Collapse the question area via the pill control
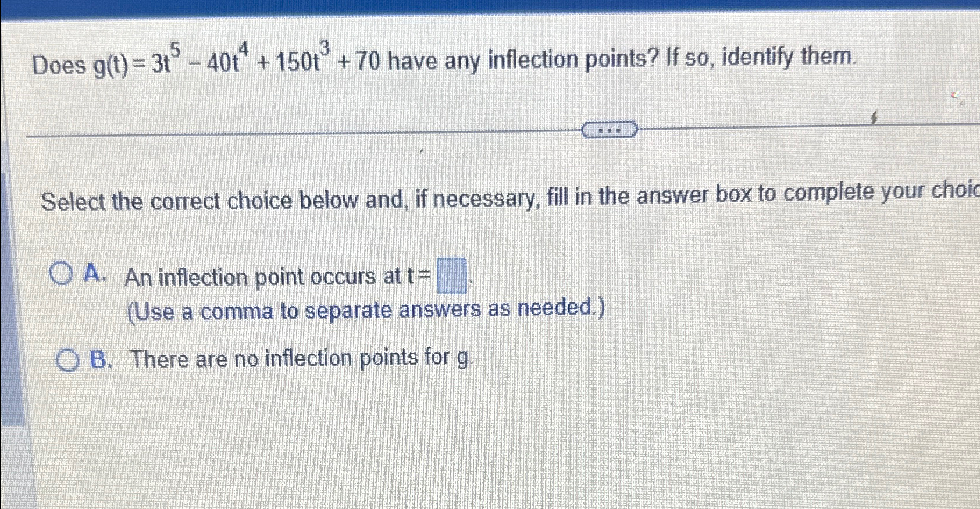The height and width of the screenshot is (509, 980). (609, 129)
